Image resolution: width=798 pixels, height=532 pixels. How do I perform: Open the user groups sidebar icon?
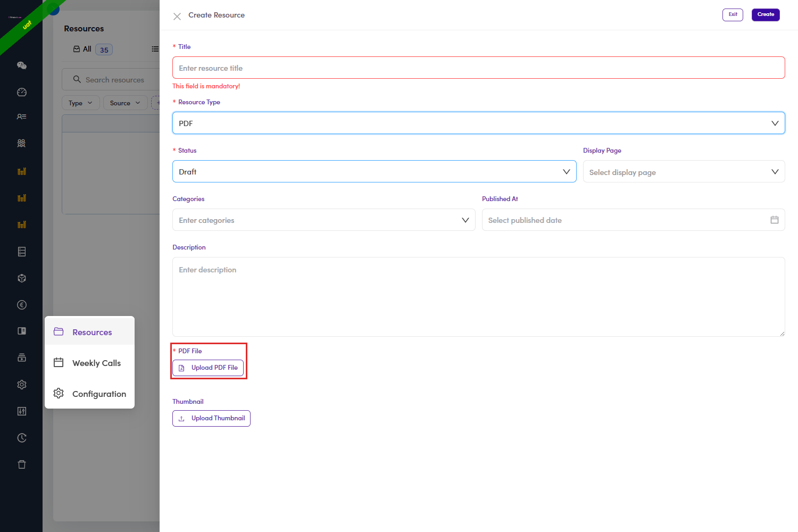click(x=22, y=143)
